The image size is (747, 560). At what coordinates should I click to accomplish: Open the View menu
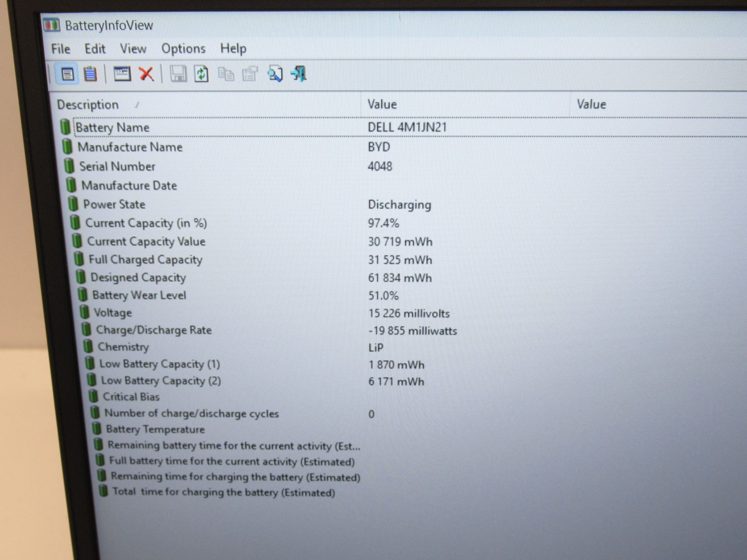pos(133,49)
